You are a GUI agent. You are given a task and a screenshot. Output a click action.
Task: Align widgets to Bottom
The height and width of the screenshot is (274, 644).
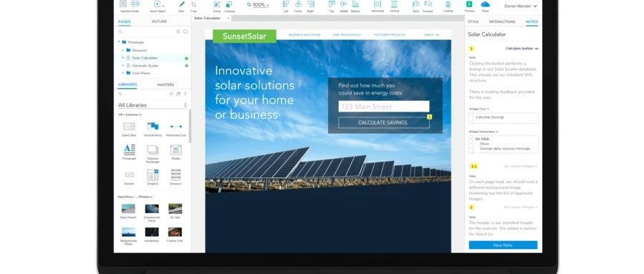(355, 6)
